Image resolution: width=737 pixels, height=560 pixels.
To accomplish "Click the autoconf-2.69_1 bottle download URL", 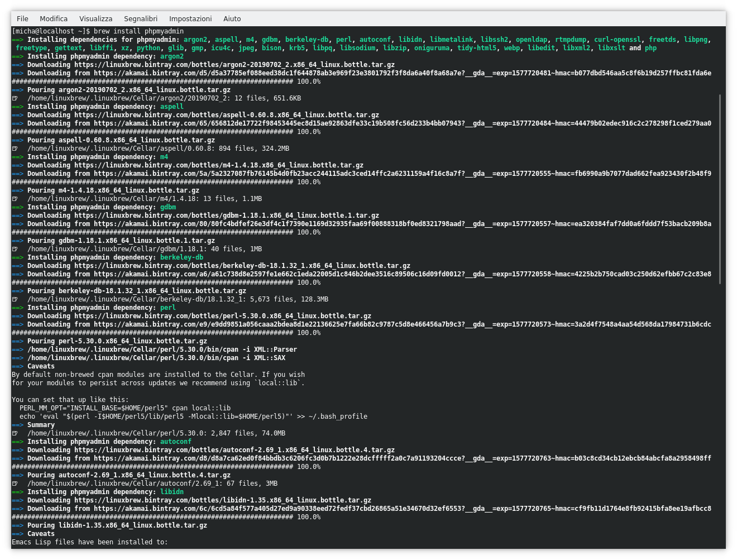I will click(x=234, y=450).
